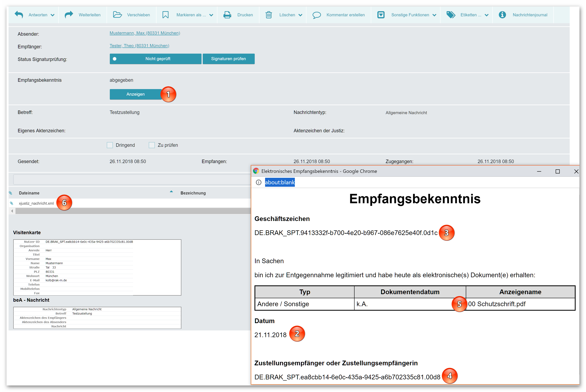Click the Anzeigen button for Empfangsbekenntnis
Viewport: 586px width, 392px height.
point(135,94)
